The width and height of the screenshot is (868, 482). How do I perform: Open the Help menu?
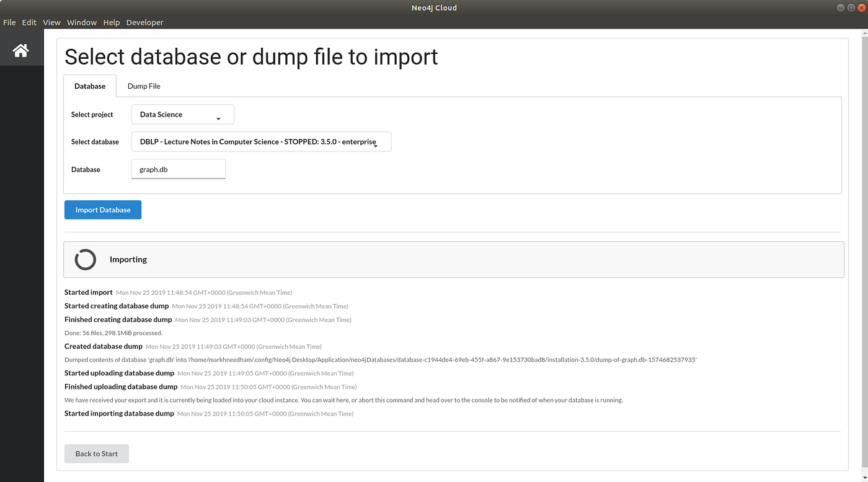pyautogui.click(x=111, y=22)
